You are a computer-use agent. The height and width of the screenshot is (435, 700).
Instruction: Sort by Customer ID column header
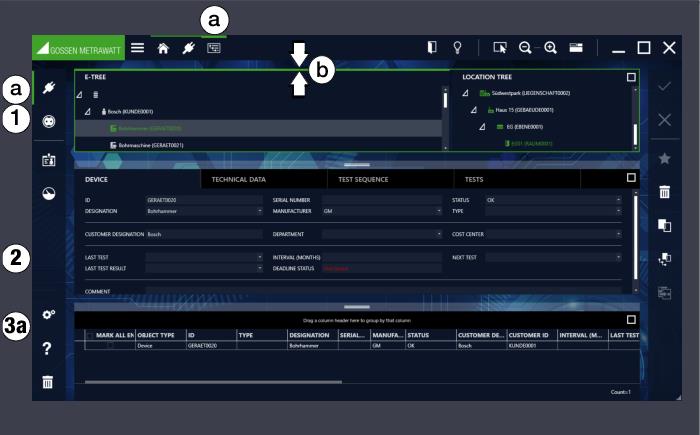[532, 335]
